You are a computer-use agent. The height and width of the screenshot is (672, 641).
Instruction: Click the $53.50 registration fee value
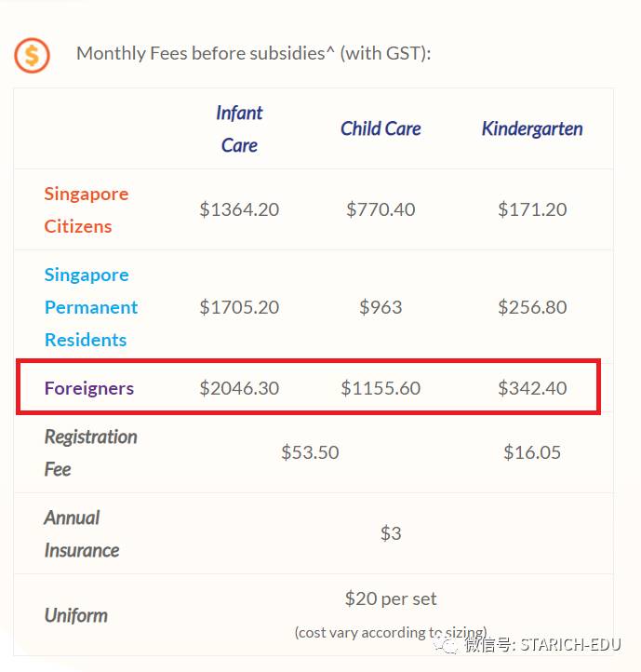point(310,452)
